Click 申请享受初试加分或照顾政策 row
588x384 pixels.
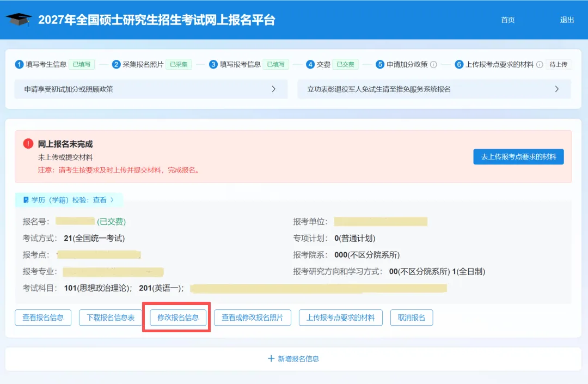click(x=151, y=89)
